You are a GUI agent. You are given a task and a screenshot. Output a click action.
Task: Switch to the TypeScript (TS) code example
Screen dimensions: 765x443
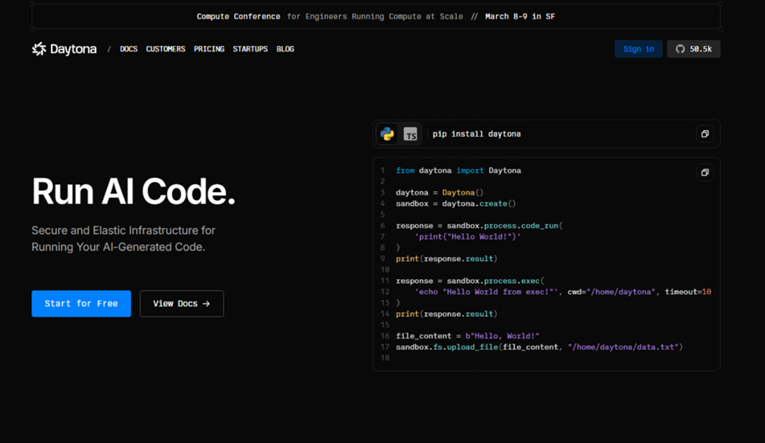(411, 134)
